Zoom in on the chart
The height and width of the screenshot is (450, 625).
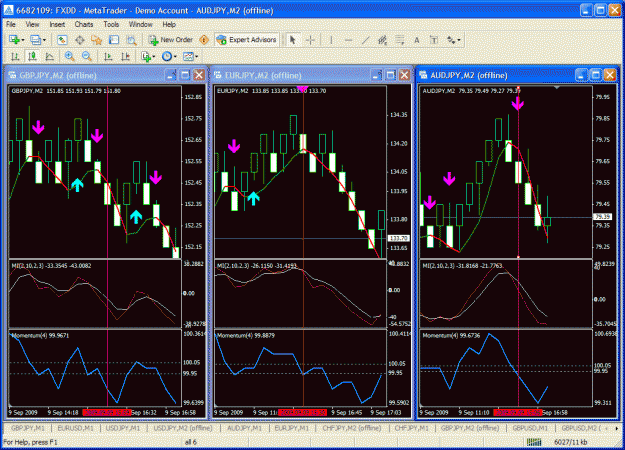[x=69, y=57]
